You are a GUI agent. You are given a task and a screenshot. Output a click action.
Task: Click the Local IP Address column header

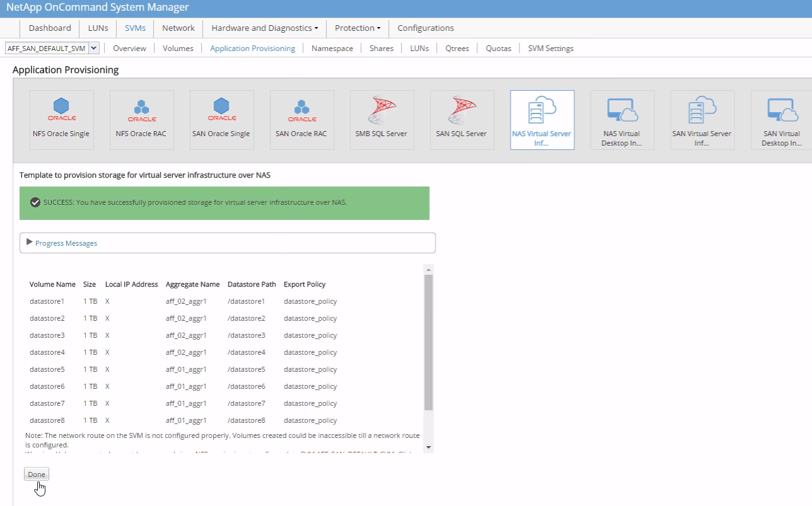point(132,284)
